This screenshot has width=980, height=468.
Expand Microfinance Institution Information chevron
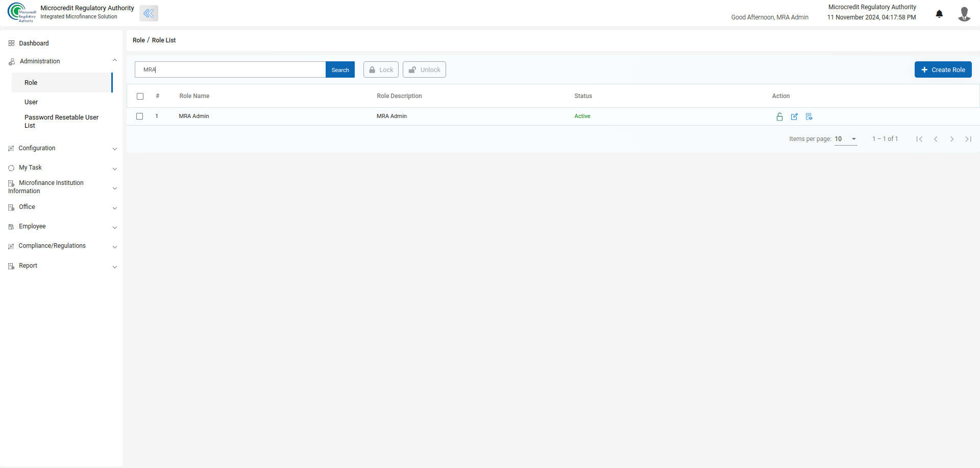[115, 188]
